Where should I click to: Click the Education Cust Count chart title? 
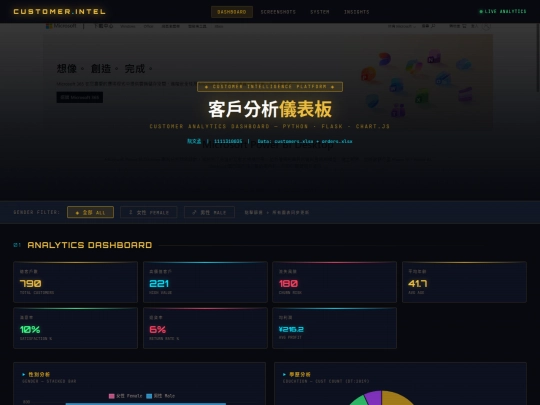click(x=300, y=374)
